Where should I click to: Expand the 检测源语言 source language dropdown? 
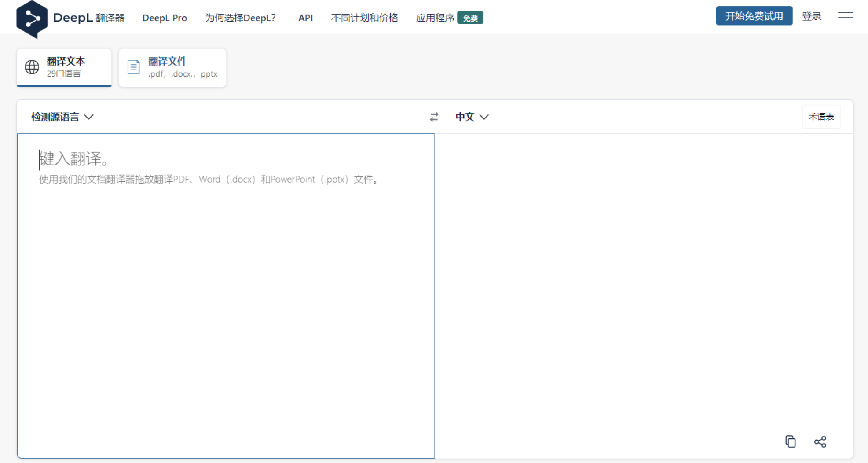62,117
